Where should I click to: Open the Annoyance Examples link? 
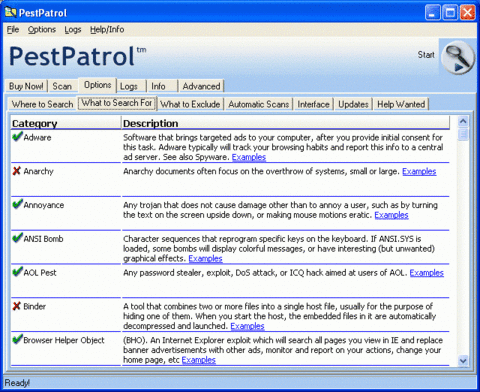(x=391, y=215)
